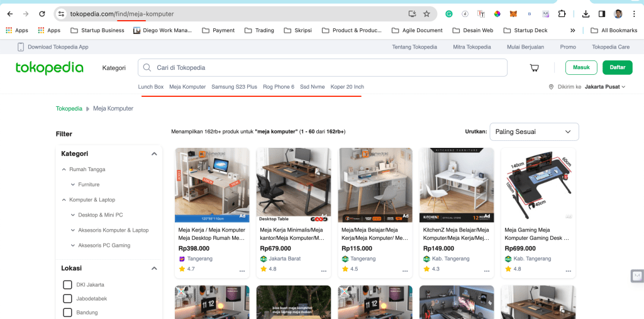Screen dimensions: 644x319
Task: Click the location pin icon near Dikirim ke
Action: (551, 87)
